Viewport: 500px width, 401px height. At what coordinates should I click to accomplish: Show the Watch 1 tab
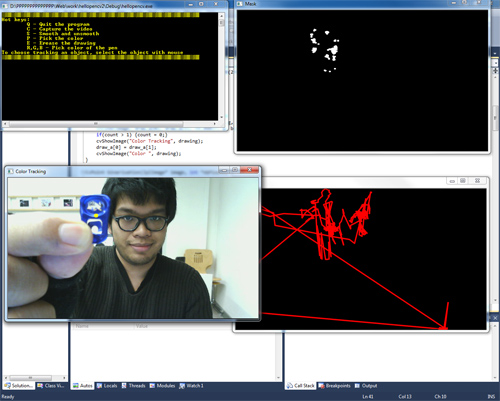[x=191, y=386]
